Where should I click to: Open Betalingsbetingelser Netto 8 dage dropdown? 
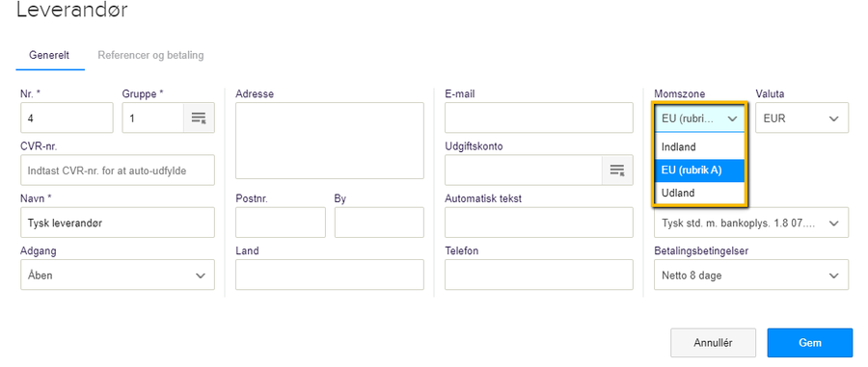click(x=750, y=275)
